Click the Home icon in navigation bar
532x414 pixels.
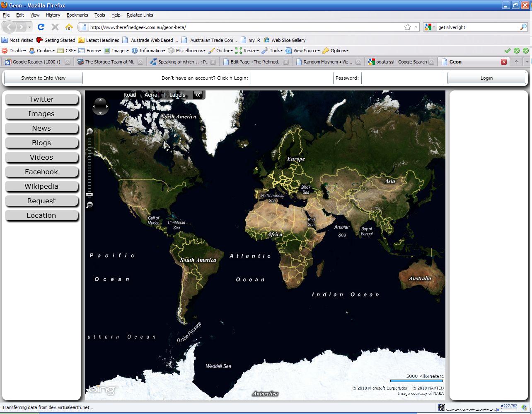(x=69, y=27)
